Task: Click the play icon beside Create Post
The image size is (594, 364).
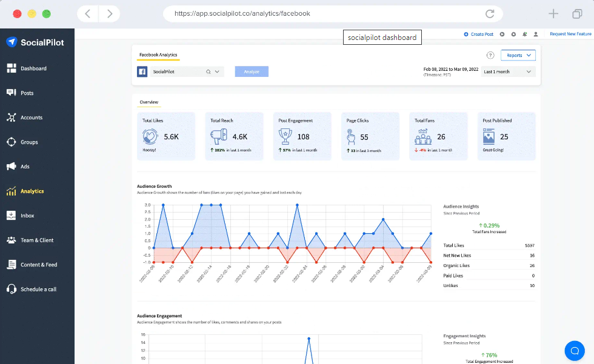Action: pyautogui.click(x=502, y=34)
